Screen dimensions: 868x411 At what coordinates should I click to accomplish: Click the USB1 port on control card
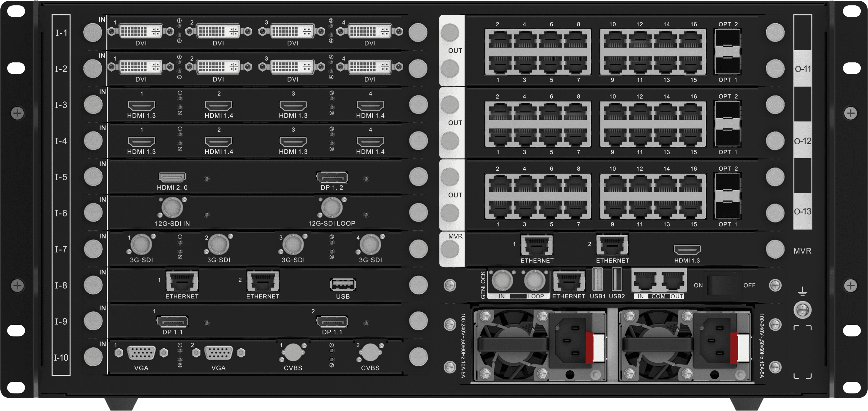(597, 279)
